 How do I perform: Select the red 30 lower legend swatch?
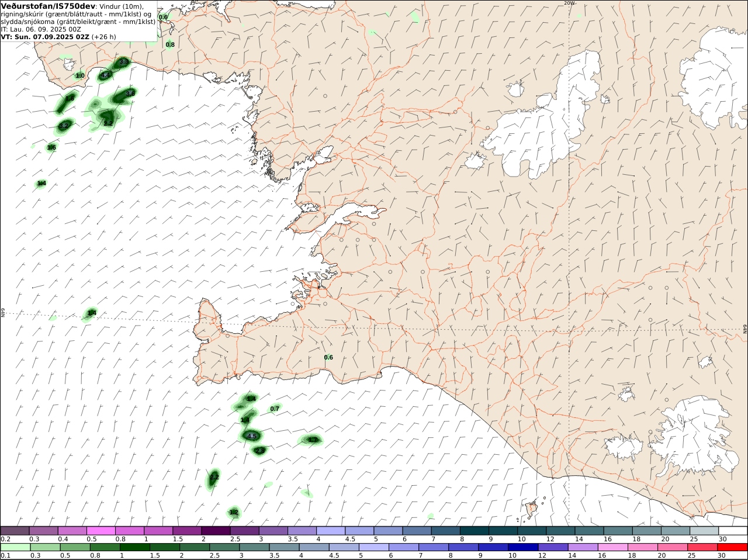click(x=733, y=547)
